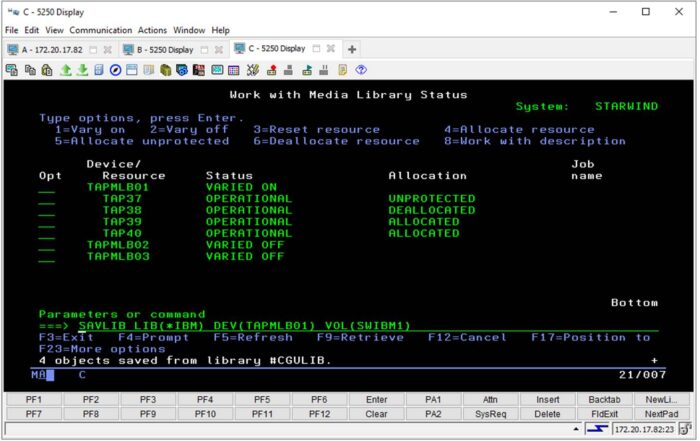The height and width of the screenshot is (441, 700).
Task: Click the SysReq keypad button
Action: (490, 413)
